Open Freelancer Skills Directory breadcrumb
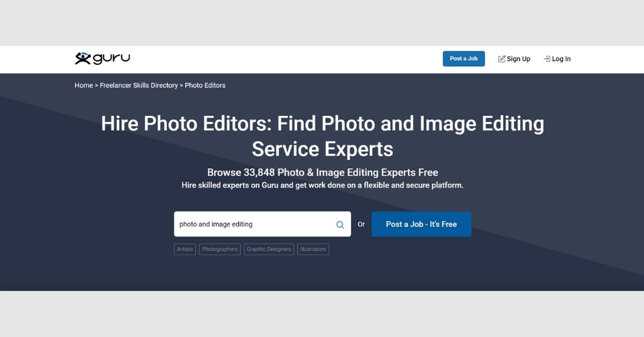Screen dimensions: 644x337 [x=138, y=85]
